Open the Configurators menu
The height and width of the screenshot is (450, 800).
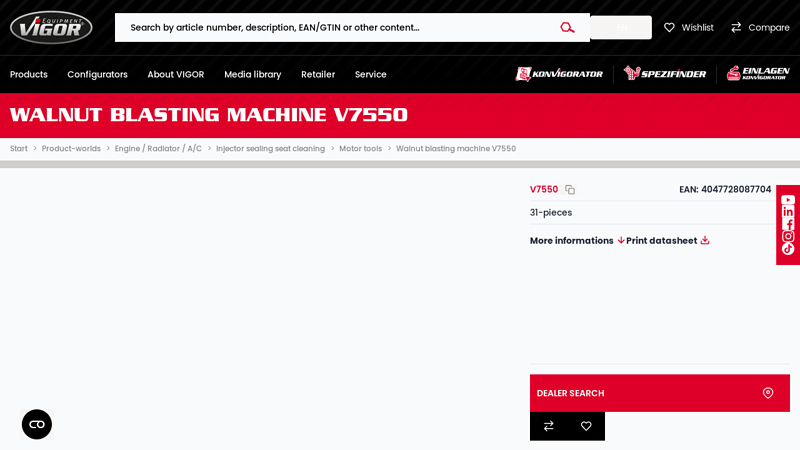97,74
